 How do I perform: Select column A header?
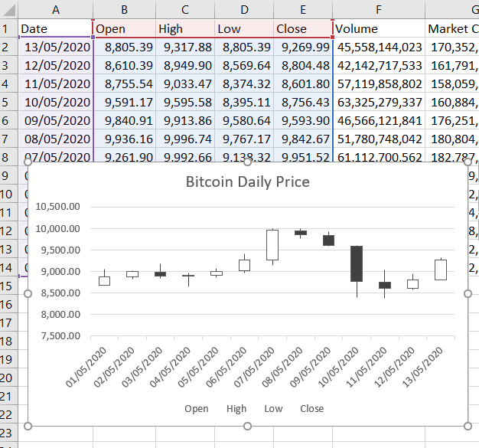point(56,10)
